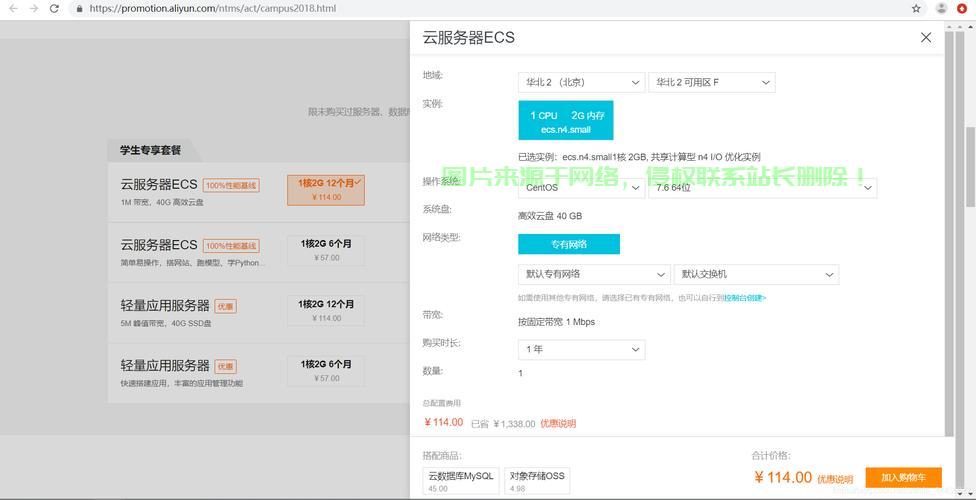Click the ¥114.00 总配置费用 amount
This screenshot has width=976, height=500.
(x=444, y=422)
